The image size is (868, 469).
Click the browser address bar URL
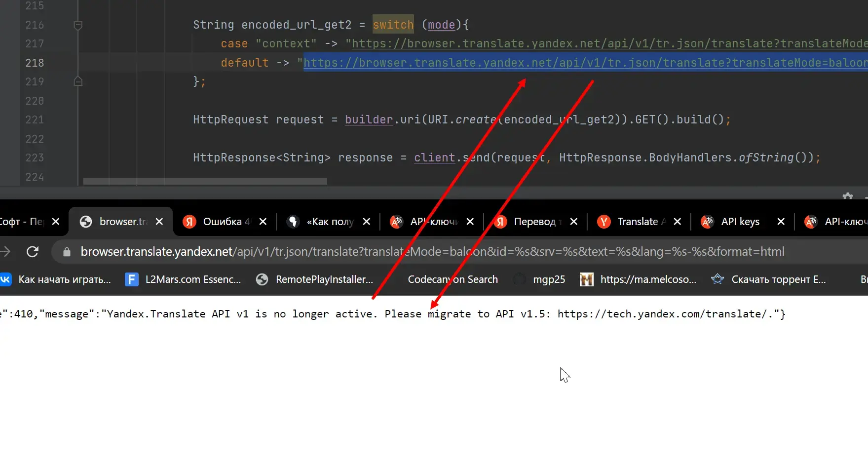[432, 252]
